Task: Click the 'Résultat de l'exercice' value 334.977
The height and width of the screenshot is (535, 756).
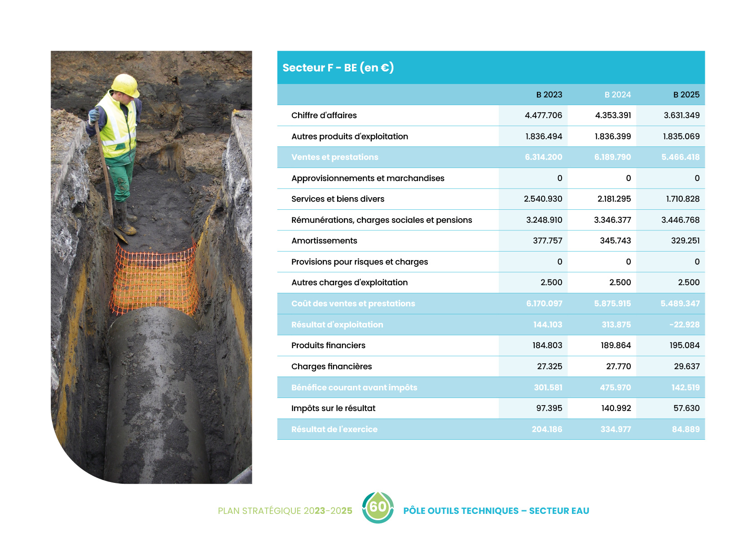Action: click(615, 429)
